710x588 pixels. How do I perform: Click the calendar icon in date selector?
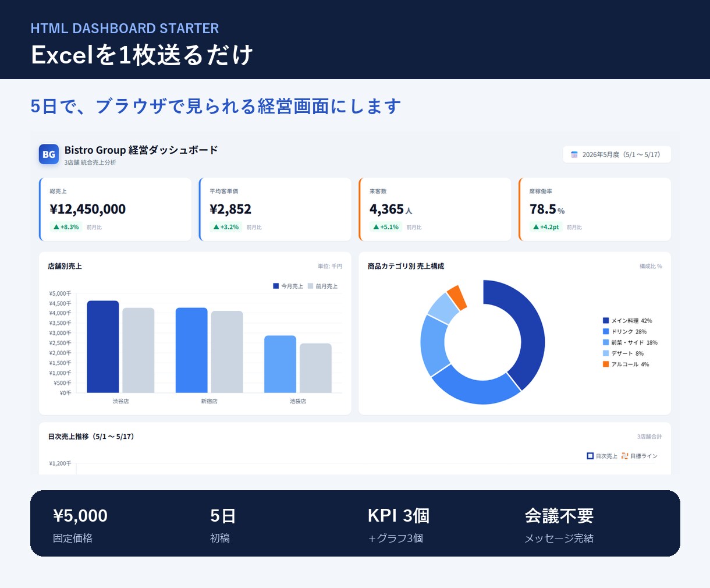pyautogui.click(x=574, y=155)
